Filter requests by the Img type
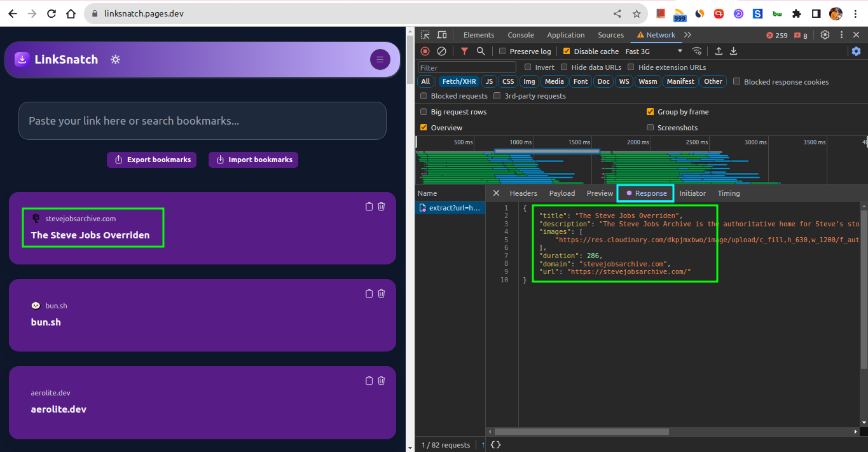 click(529, 81)
